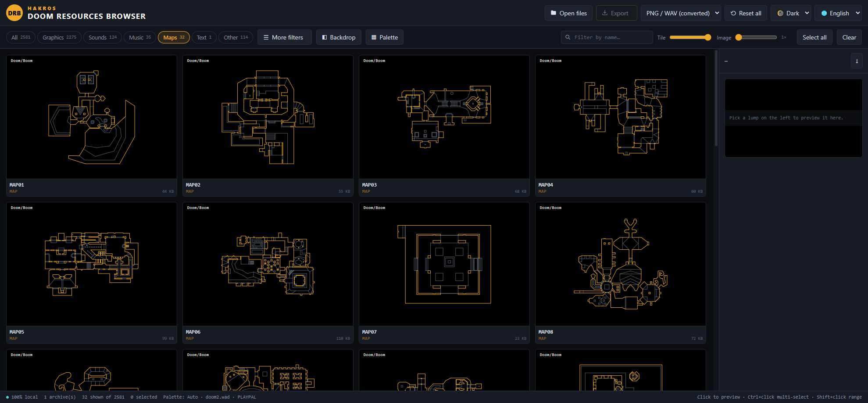The height and width of the screenshot is (403, 868).
Task: Click the '110 KB' size of MAP06
Action: coord(343,338)
